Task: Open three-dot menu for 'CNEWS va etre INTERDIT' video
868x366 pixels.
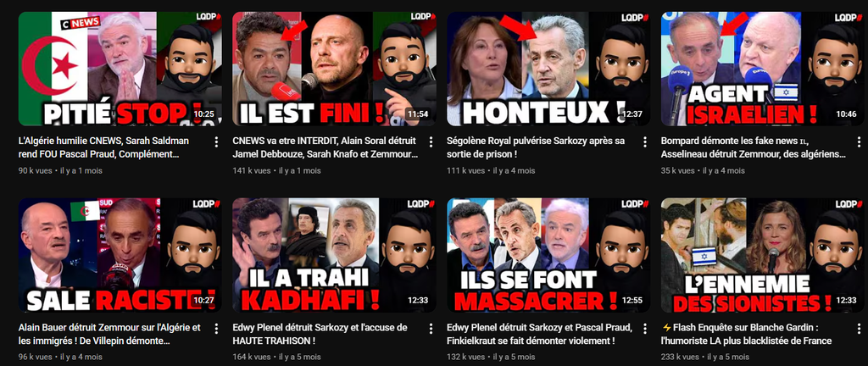Action: tap(430, 142)
